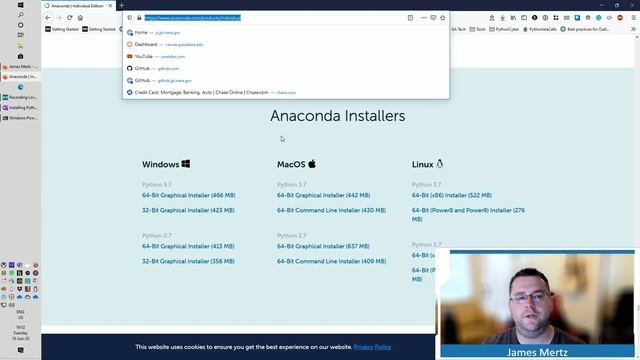Open the Tools bookmark folder

click(478, 29)
